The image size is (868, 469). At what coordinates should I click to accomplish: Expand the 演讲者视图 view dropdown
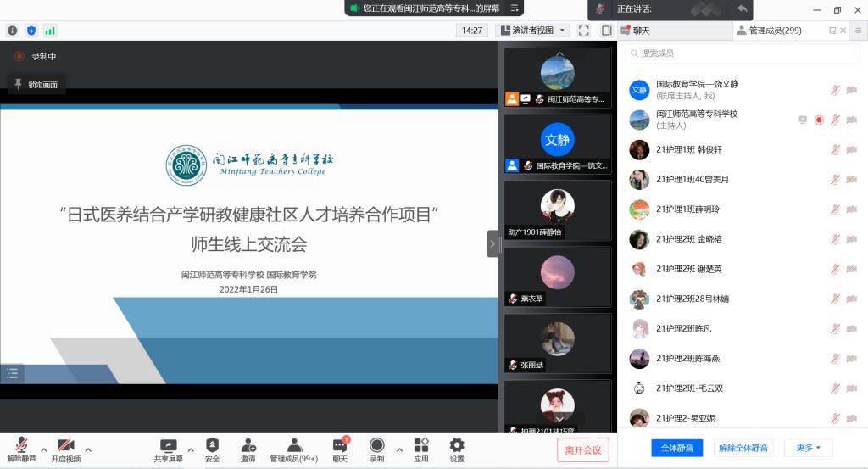[x=538, y=31]
